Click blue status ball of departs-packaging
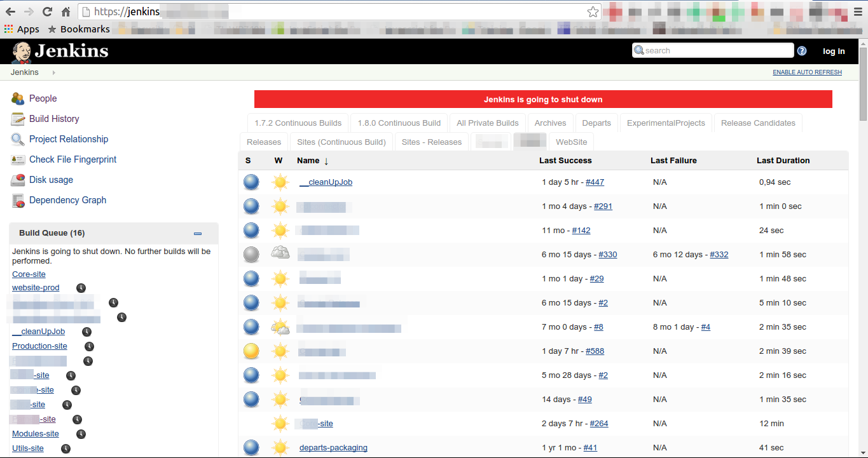 pyautogui.click(x=251, y=448)
